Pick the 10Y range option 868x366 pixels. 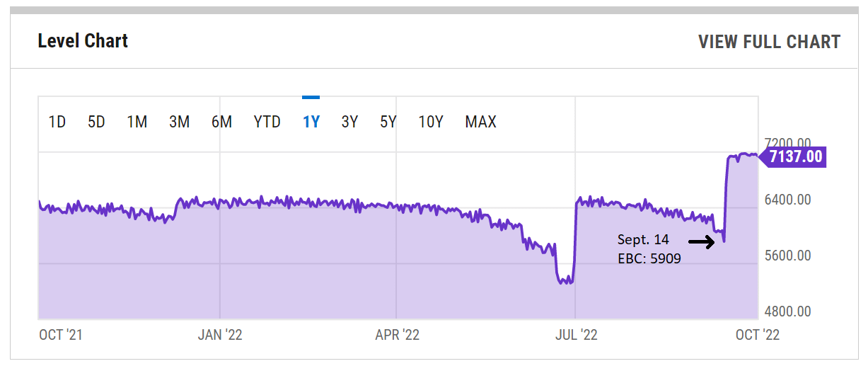tap(431, 122)
